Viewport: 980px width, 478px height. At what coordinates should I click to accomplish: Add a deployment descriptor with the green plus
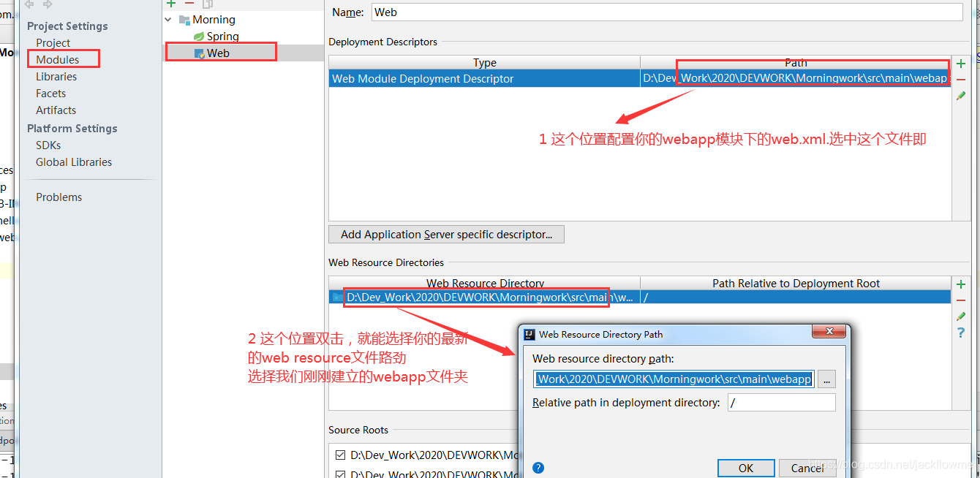pos(961,64)
